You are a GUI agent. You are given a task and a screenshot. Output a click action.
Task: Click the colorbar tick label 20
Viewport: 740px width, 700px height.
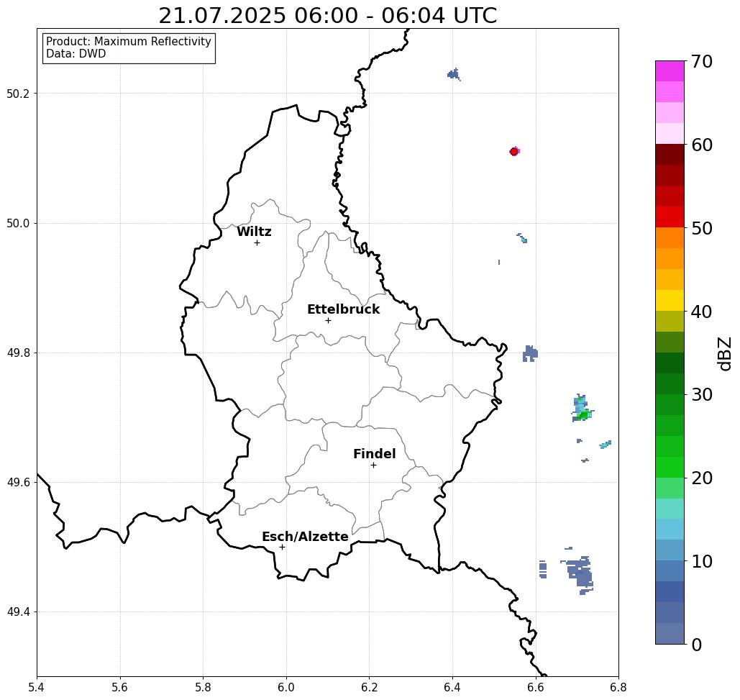tap(702, 478)
